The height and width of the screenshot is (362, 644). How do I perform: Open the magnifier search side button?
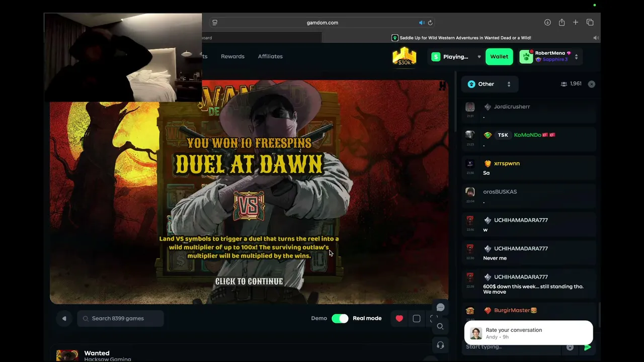click(x=440, y=326)
